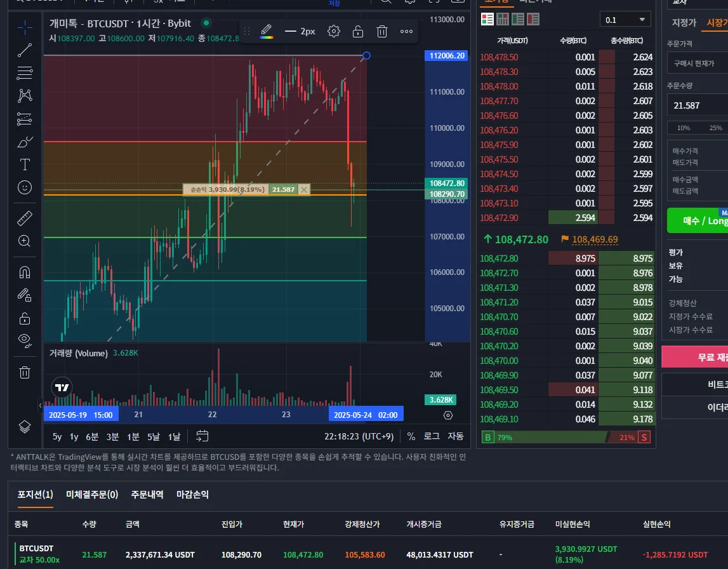
Task: Toggle 자동 auto scale
Action: point(456,436)
